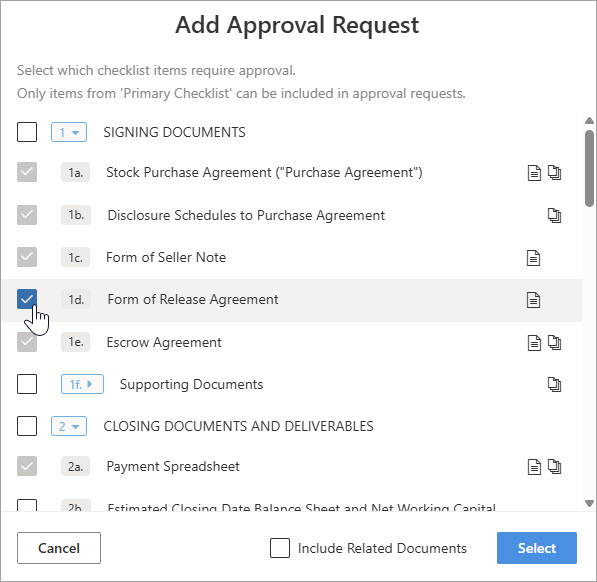Open document icon for Payment Spreadsheet

tap(534, 467)
